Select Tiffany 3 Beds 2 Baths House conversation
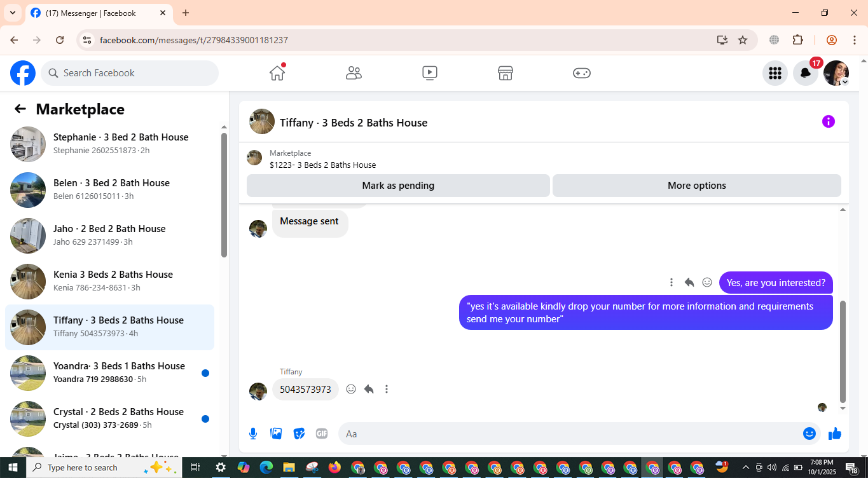Image resolution: width=868 pixels, height=478 pixels. pyautogui.click(x=109, y=327)
